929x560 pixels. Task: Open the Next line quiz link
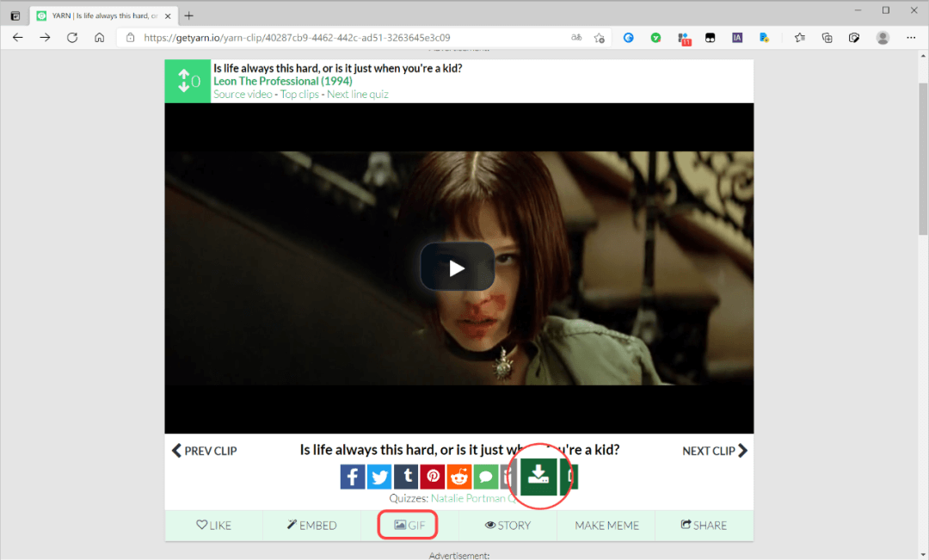[x=357, y=95]
